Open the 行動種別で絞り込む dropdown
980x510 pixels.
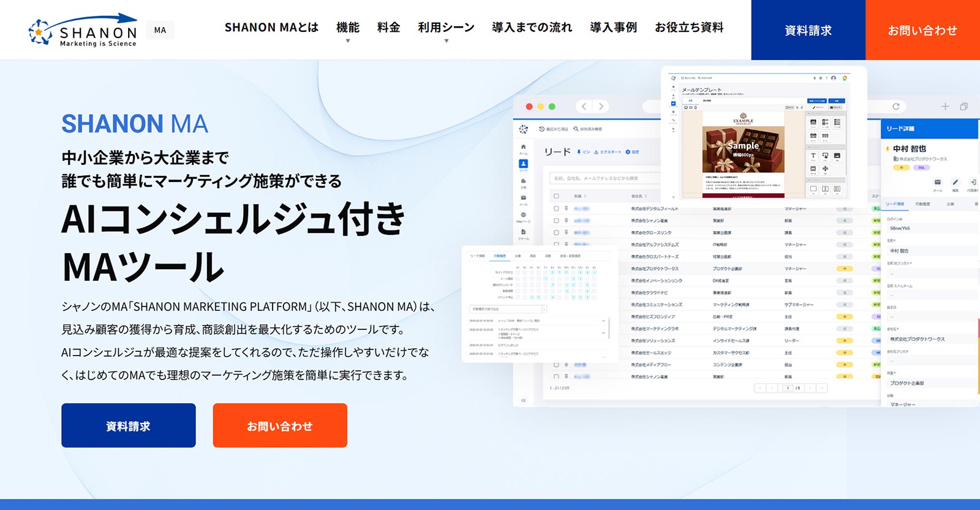(508, 309)
